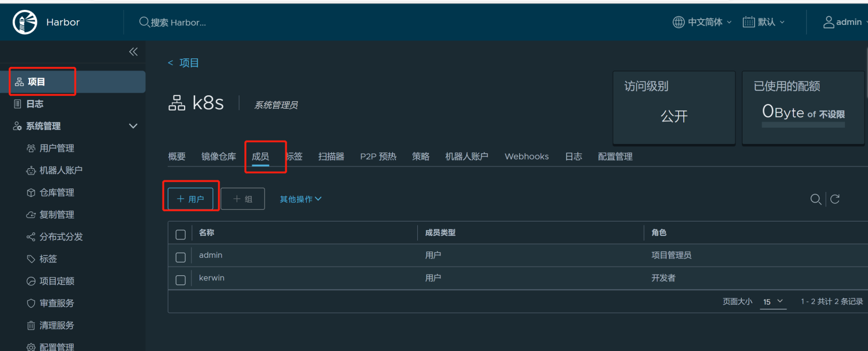Add a member with + 用户 button

pos(190,199)
